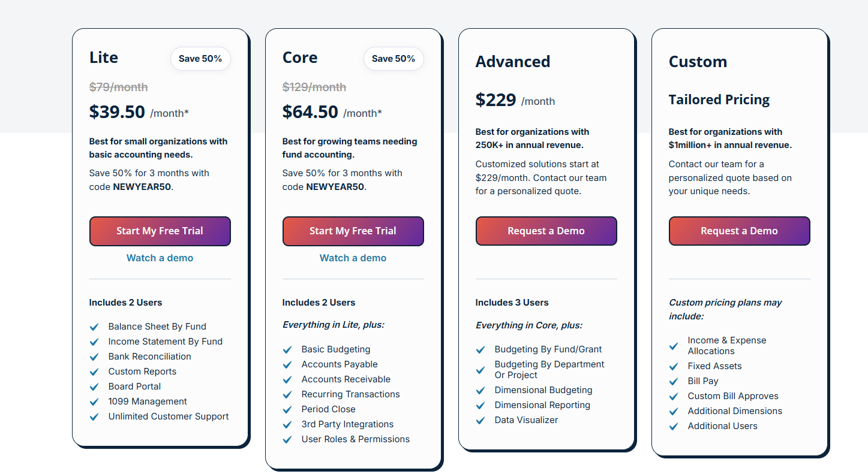Click checkmark icon next to Period Close
This screenshot has width=868, height=474.
coord(287,409)
